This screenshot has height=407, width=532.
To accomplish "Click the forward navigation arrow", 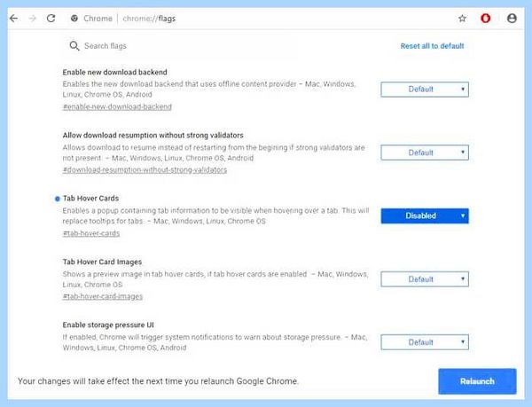I will (33, 19).
